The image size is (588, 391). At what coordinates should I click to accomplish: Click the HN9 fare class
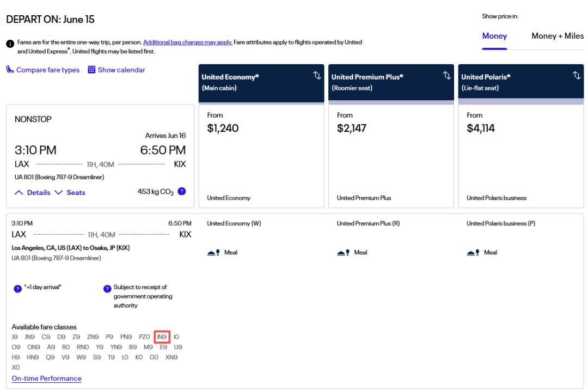33,357
